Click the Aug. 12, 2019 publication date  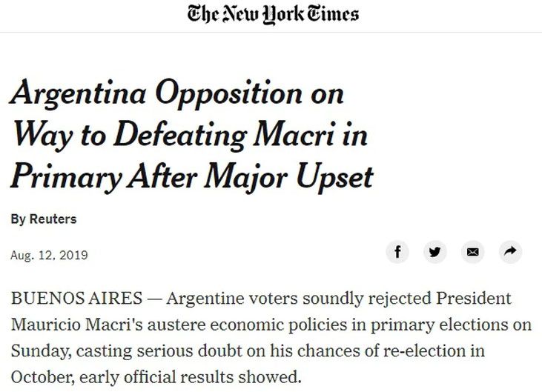point(49,255)
